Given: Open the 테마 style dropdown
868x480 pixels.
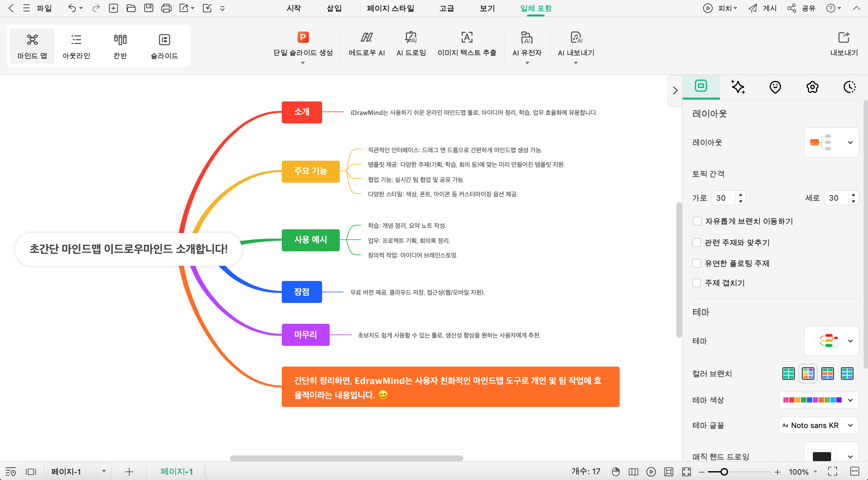Looking at the screenshot, I should click(x=831, y=340).
